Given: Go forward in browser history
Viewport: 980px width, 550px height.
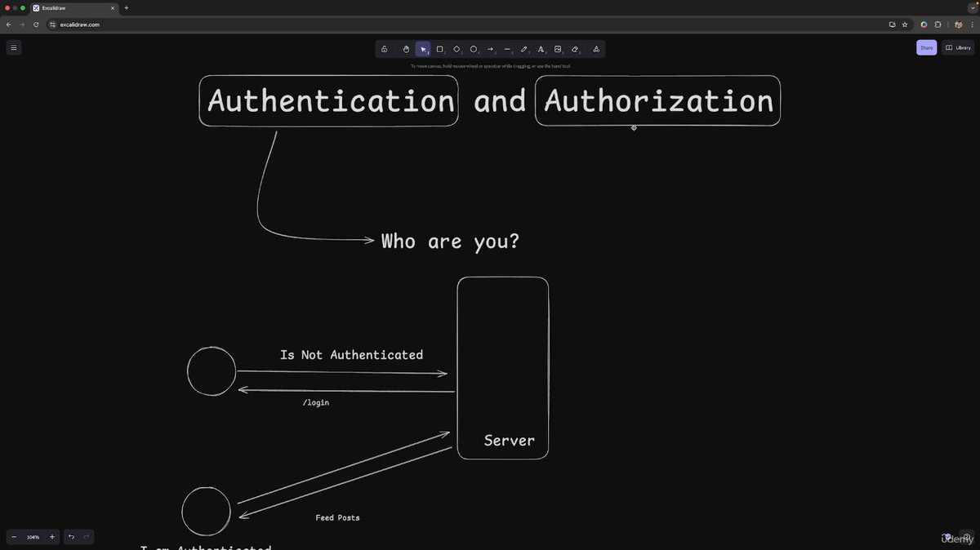Looking at the screenshot, I should click(22, 24).
